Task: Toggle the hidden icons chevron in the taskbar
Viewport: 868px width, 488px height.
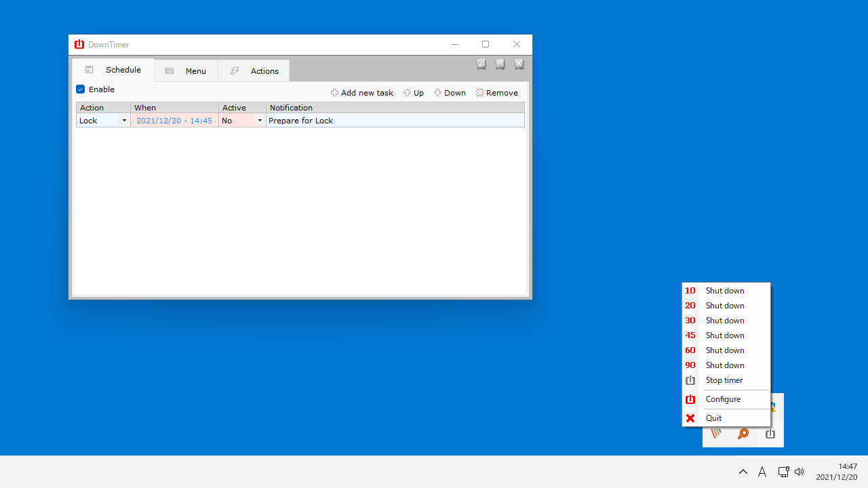Action: pos(743,472)
